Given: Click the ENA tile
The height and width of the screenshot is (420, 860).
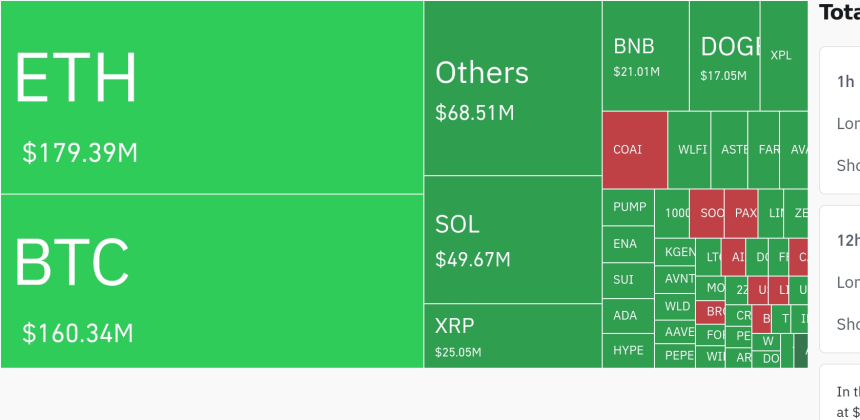Looking at the screenshot, I should (x=626, y=244).
